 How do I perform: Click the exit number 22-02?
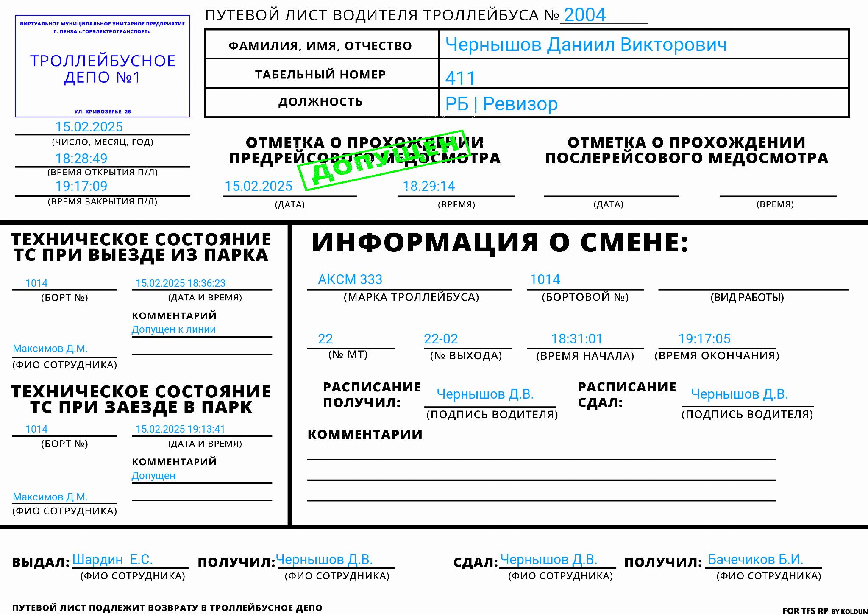(441, 339)
